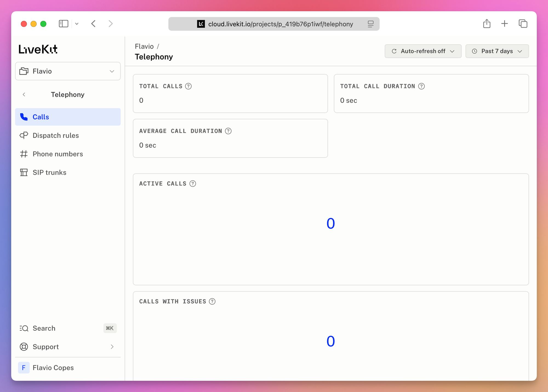Show help for Average Call Duration
The image size is (548, 392).
click(228, 131)
